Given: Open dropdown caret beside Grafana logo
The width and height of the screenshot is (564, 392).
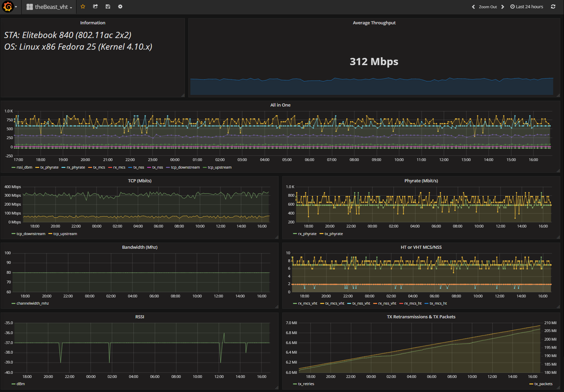Looking at the screenshot, I should tap(16, 7).
